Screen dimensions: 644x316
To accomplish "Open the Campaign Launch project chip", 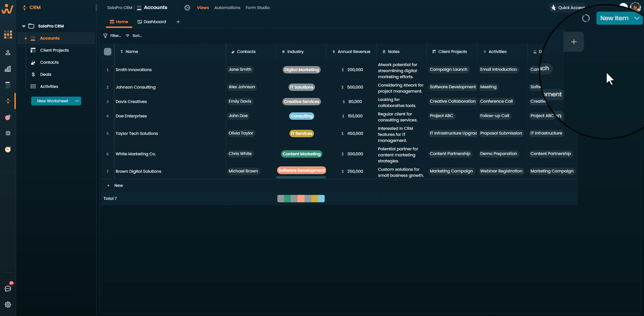I will tap(448, 69).
